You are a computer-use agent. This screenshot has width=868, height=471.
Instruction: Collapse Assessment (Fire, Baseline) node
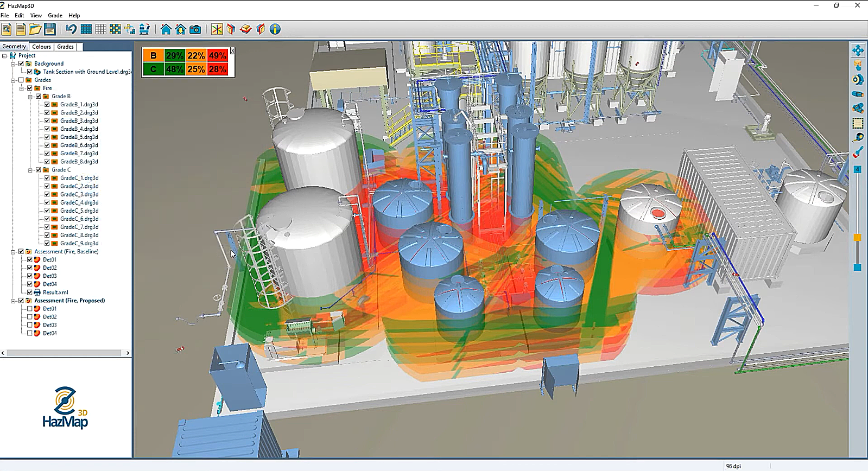pyautogui.click(x=13, y=252)
